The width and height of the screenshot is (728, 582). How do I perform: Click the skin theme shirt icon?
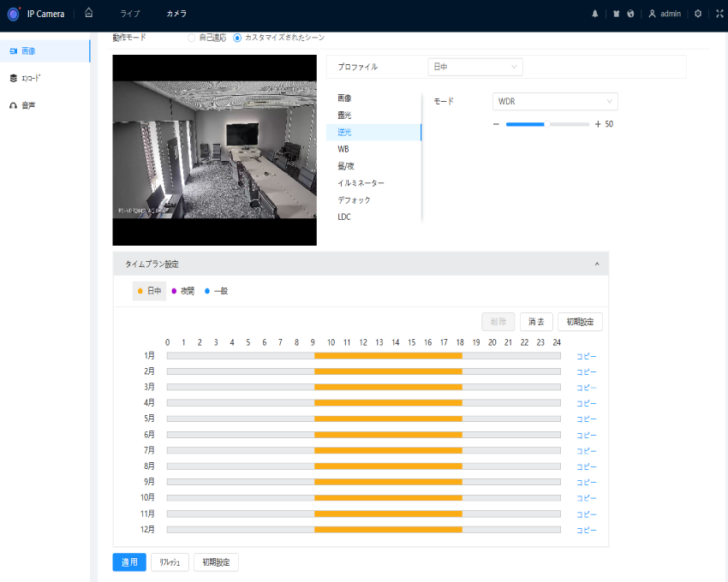click(616, 14)
